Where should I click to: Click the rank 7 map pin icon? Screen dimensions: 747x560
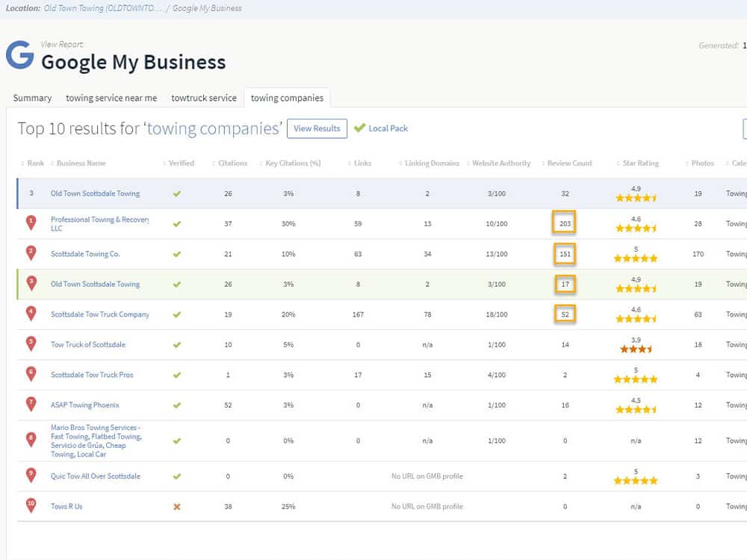tap(31, 404)
